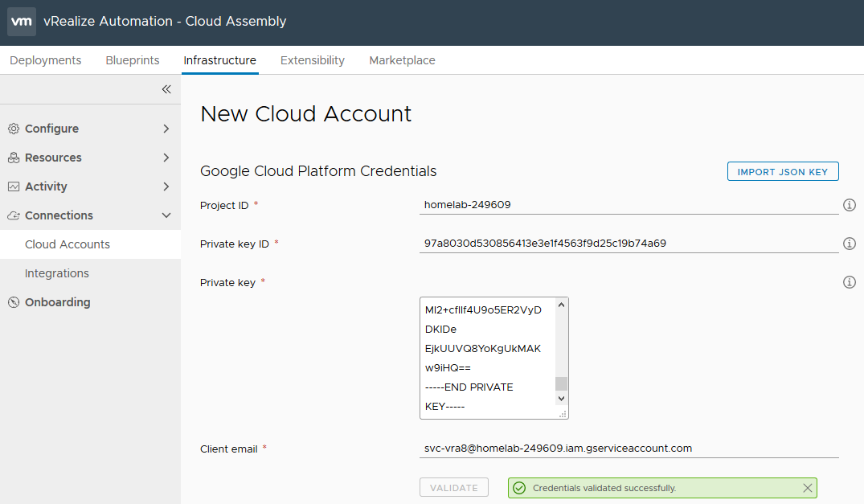Open the Deployments tab
This screenshot has height=504, width=864.
coord(46,60)
